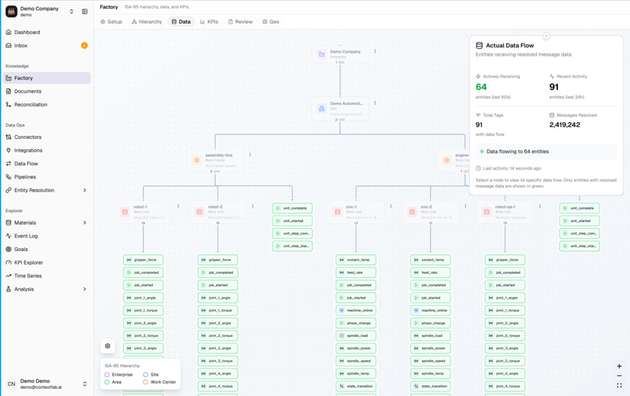Select the Data tab
630x396 pixels.
click(181, 22)
